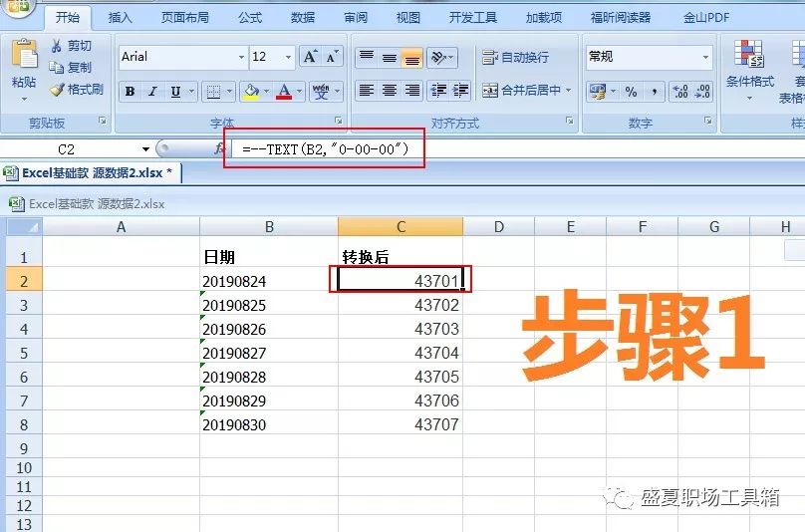The image size is (805, 532).
Task: Toggle Underline formatting
Action: pyautogui.click(x=175, y=92)
